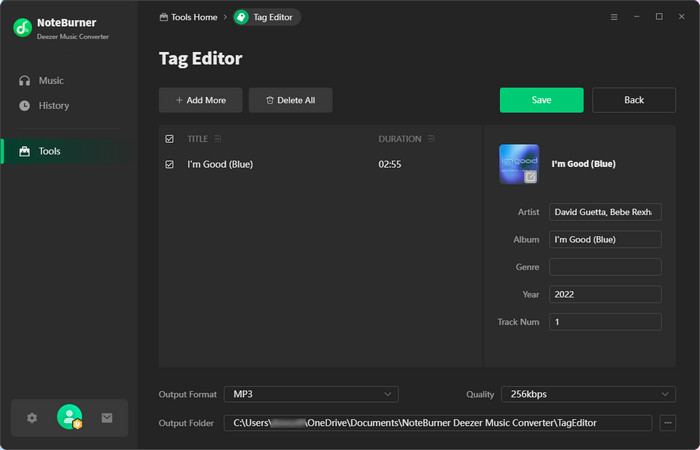Click the 02:55 duration value
700x450 pixels.
(390, 164)
